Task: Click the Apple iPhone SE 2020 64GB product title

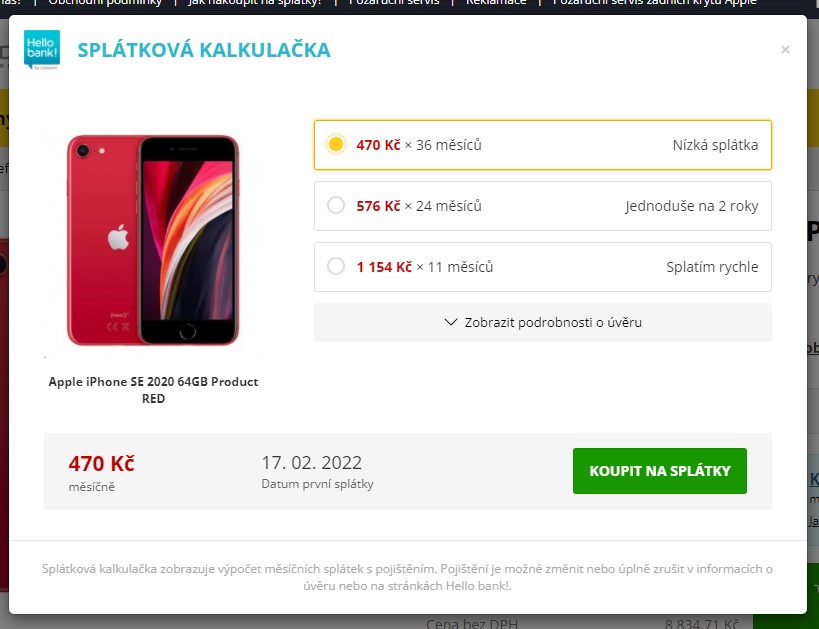Action: pos(153,390)
